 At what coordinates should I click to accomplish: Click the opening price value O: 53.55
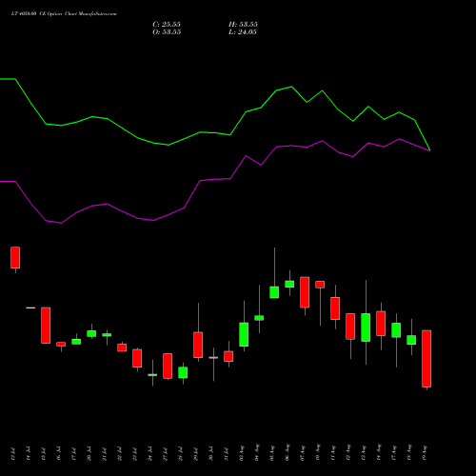pyautogui.click(x=167, y=32)
